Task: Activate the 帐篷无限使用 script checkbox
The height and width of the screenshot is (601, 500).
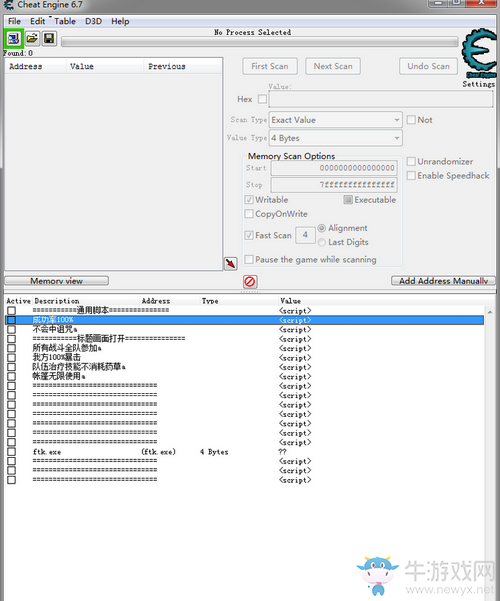Action: pos(12,376)
